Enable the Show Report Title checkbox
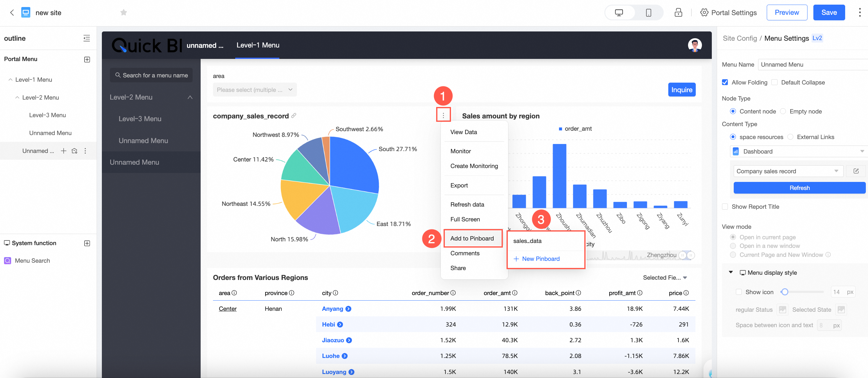 click(x=725, y=207)
